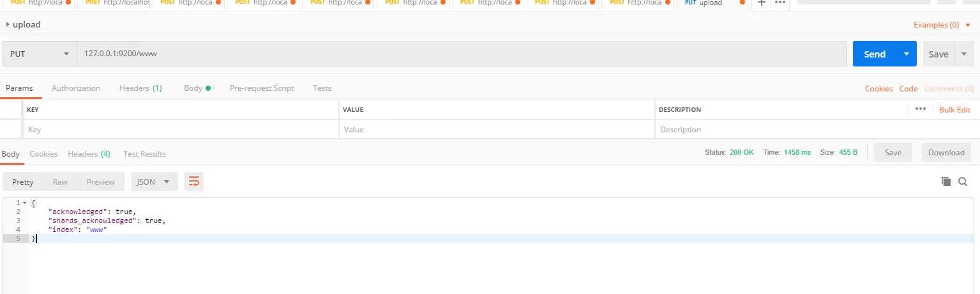Open the Bulk Edit link

[x=954, y=110]
